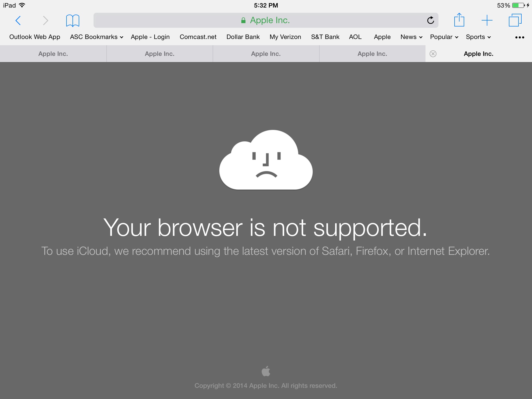Open the Dollar Bank bookmark
The width and height of the screenshot is (532, 399).
(x=243, y=37)
